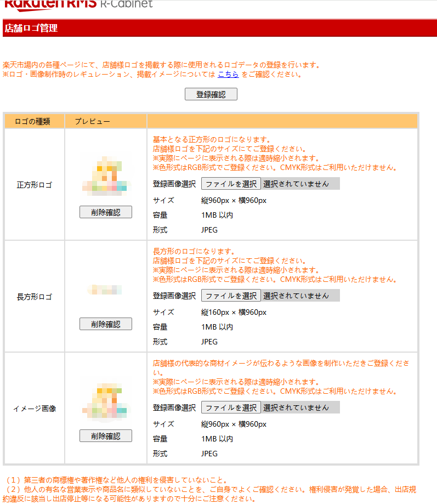
Task: Click the 長方形のロゴになります text
Action: (195, 251)
